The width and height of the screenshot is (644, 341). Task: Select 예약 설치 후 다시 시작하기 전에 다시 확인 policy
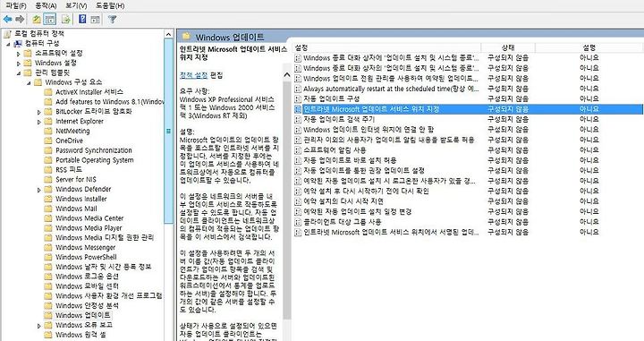366,191
